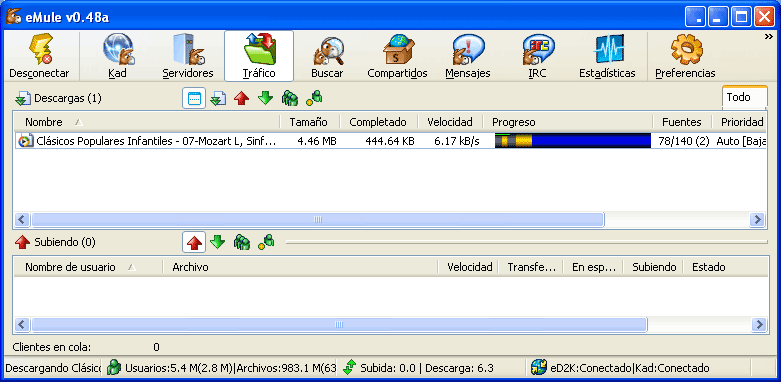This screenshot has width=781, height=382.
Task: Show queue clients icon in Subiendo toolbar
Action: point(242,243)
